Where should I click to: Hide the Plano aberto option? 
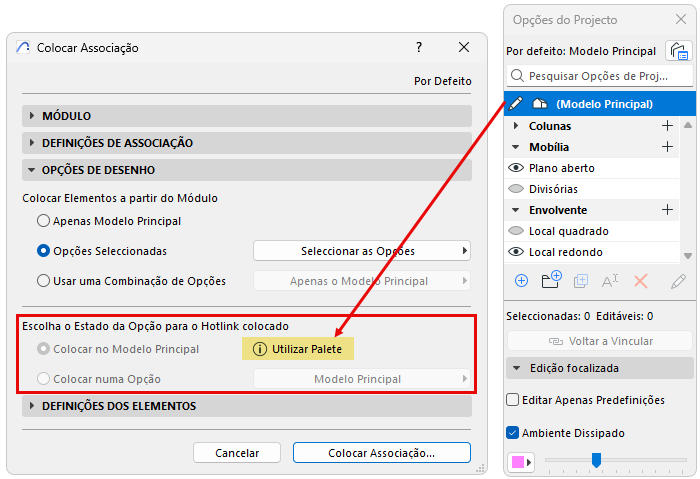[x=516, y=168]
